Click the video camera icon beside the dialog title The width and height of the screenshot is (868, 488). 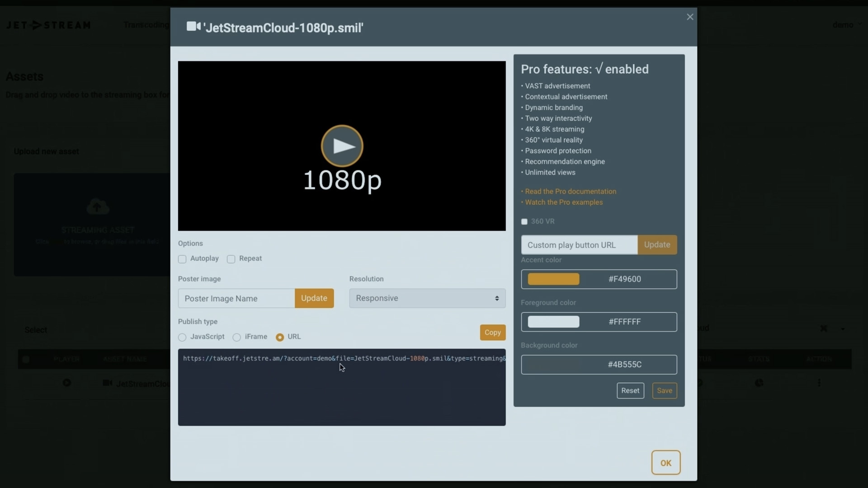click(x=193, y=26)
